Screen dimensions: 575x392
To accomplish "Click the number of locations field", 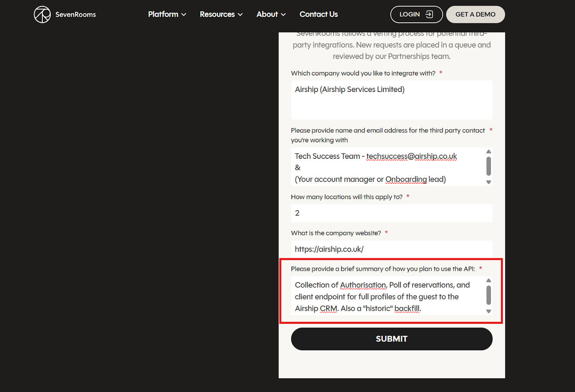I will tap(391, 213).
